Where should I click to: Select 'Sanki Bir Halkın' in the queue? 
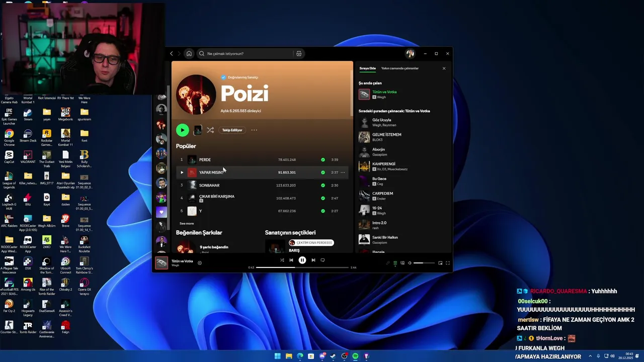tap(385, 237)
